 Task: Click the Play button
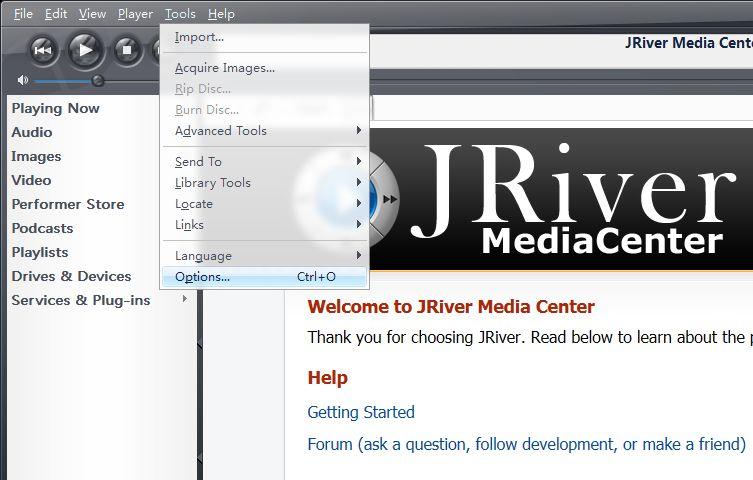(85, 49)
